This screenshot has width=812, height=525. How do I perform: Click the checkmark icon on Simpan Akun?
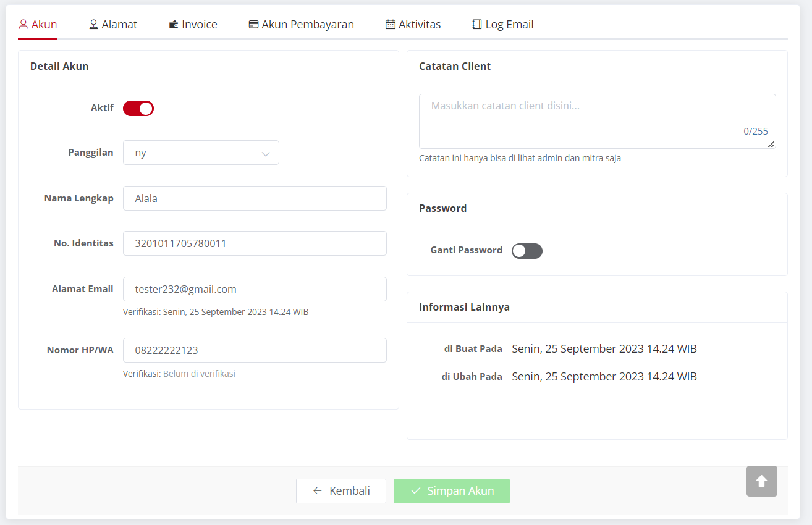(x=415, y=491)
